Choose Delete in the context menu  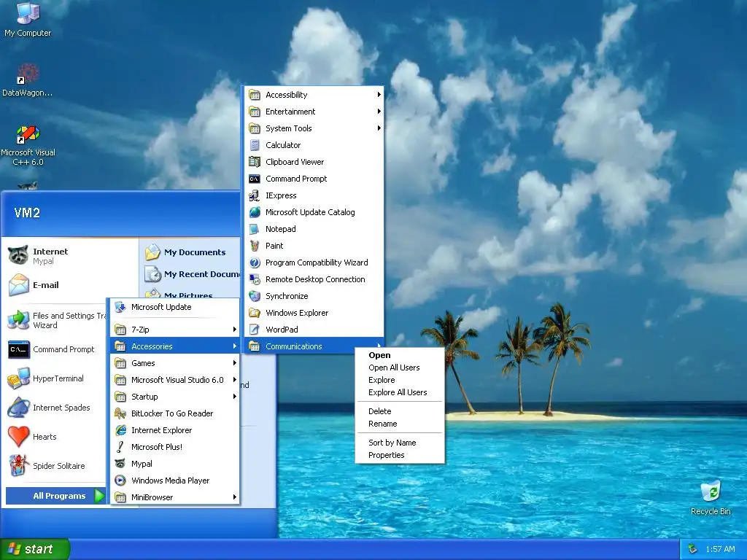[399, 411]
